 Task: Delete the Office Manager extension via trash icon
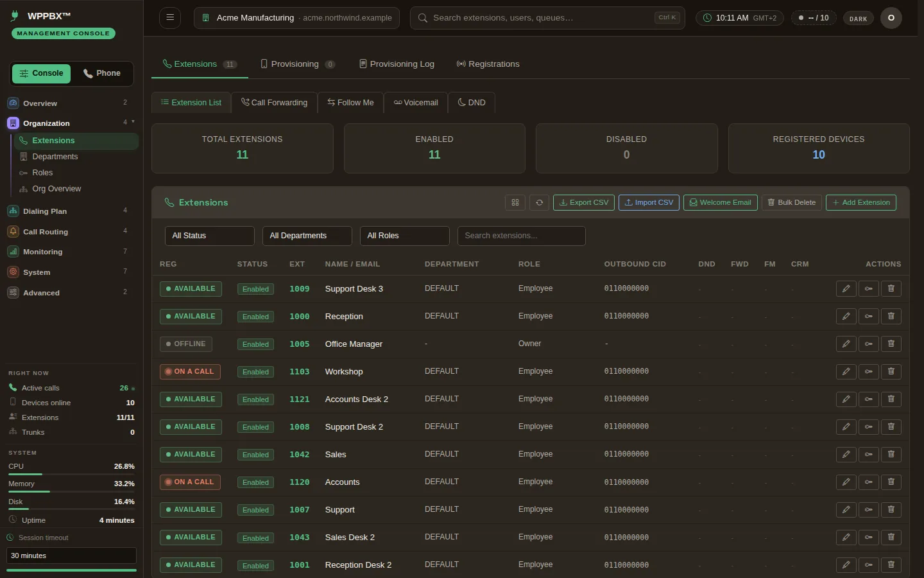(x=891, y=344)
